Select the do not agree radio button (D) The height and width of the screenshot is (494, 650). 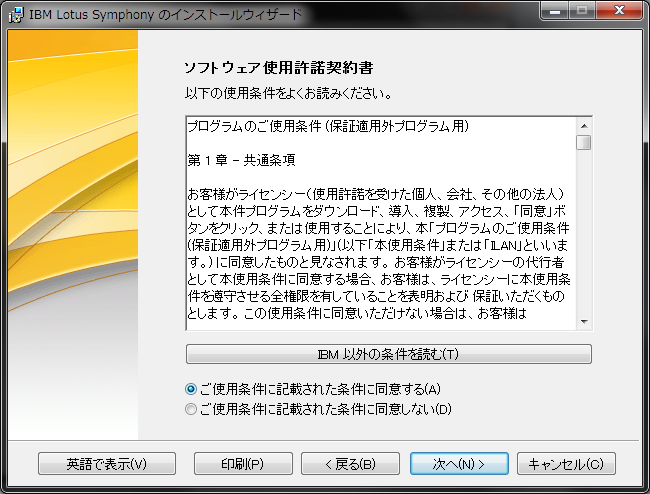pos(191,409)
